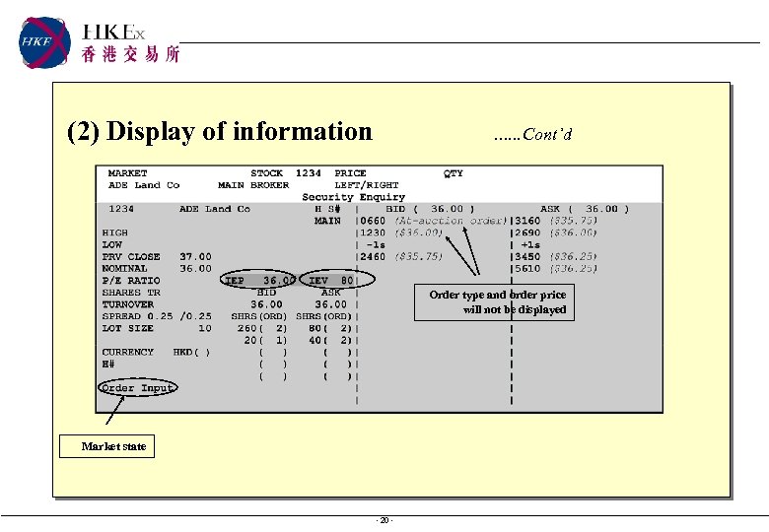Select the STOCK field label

pos(266,173)
